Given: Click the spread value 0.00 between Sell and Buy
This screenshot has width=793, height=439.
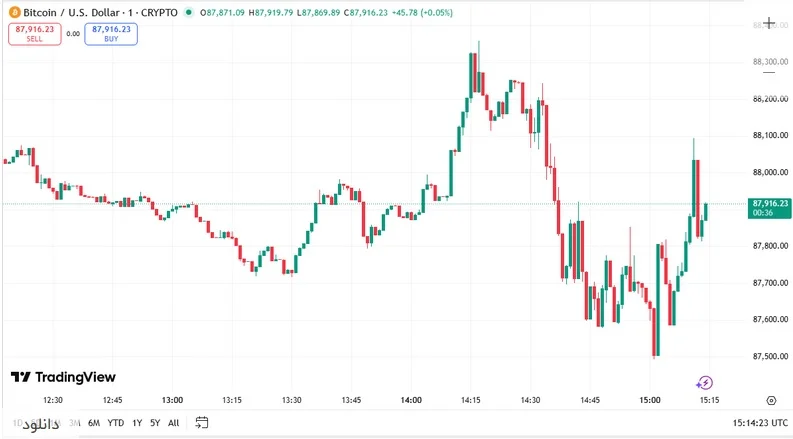Looking at the screenshot, I should (x=73, y=34).
